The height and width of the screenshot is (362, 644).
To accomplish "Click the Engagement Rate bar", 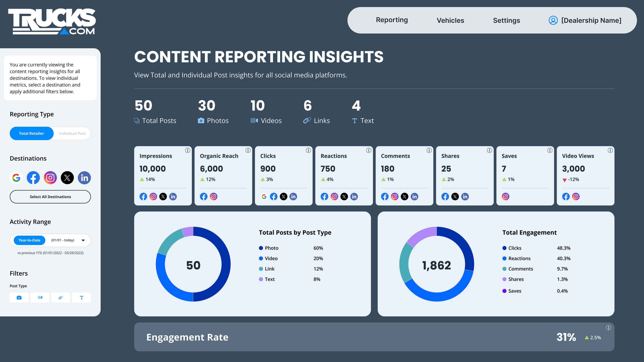I will point(374,337).
